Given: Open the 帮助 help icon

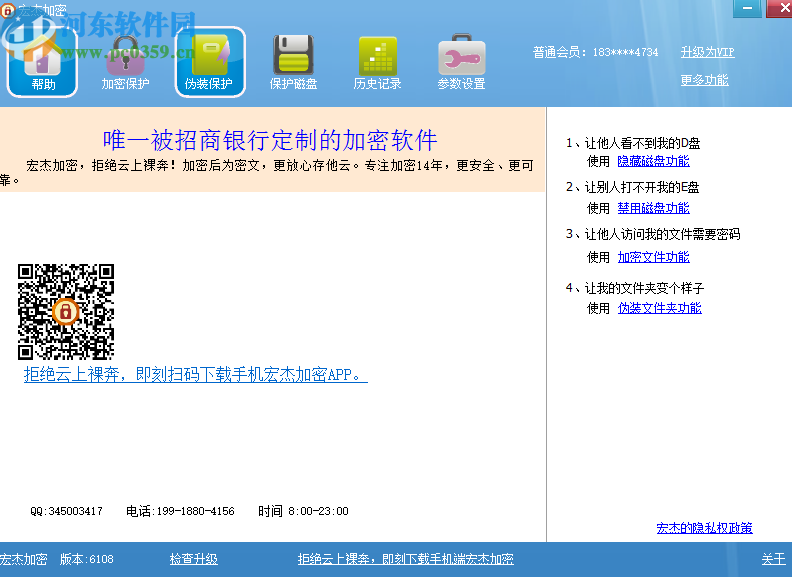Looking at the screenshot, I should coord(42,62).
